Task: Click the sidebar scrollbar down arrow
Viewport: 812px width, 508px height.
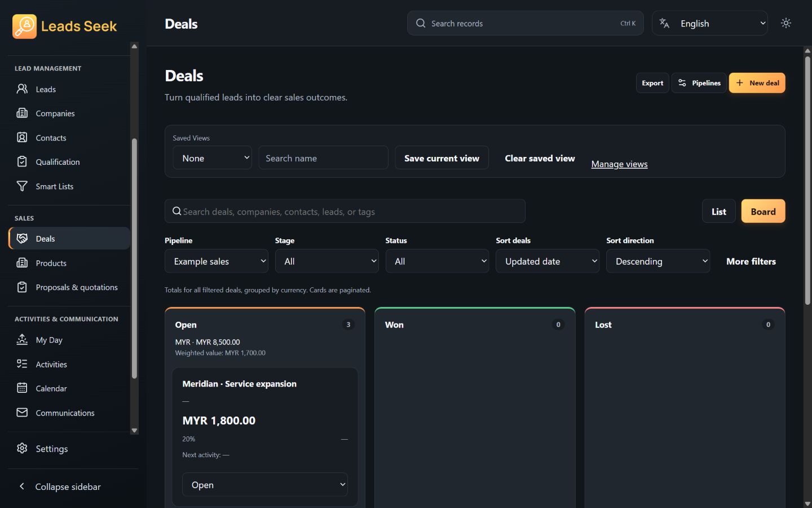Action: point(134,430)
